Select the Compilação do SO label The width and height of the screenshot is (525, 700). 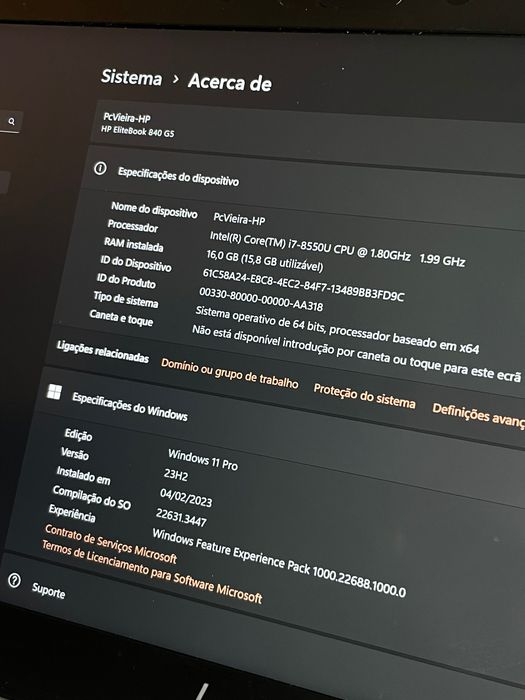(x=92, y=497)
